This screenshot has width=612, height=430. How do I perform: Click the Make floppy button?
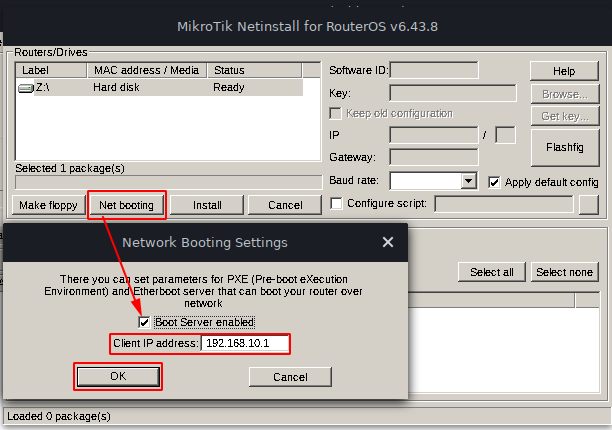coord(48,205)
